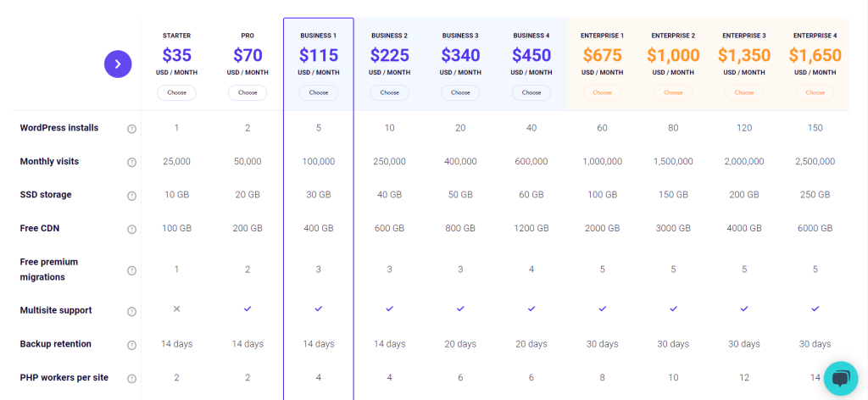Choose the Business 4 $450 plan

pyautogui.click(x=531, y=93)
